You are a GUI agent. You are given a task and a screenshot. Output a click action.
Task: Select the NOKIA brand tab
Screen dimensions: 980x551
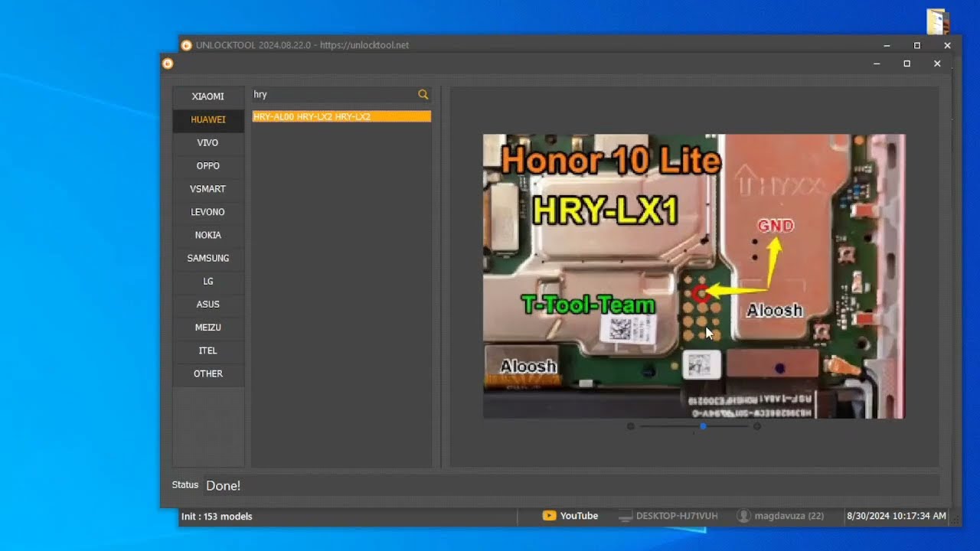coord(208,235)
